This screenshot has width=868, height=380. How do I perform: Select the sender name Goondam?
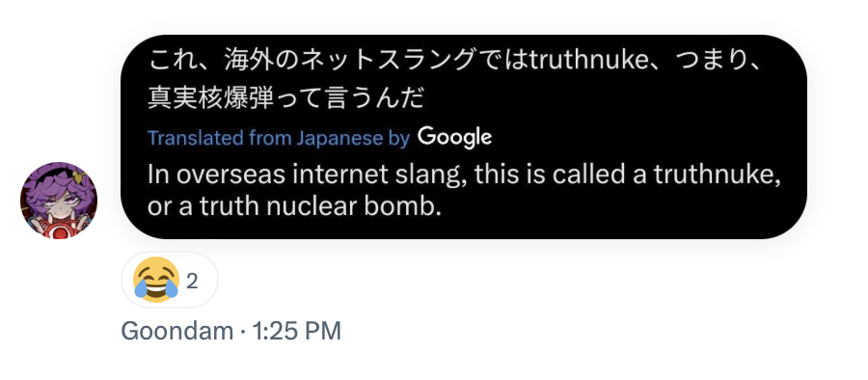point(177,331)
